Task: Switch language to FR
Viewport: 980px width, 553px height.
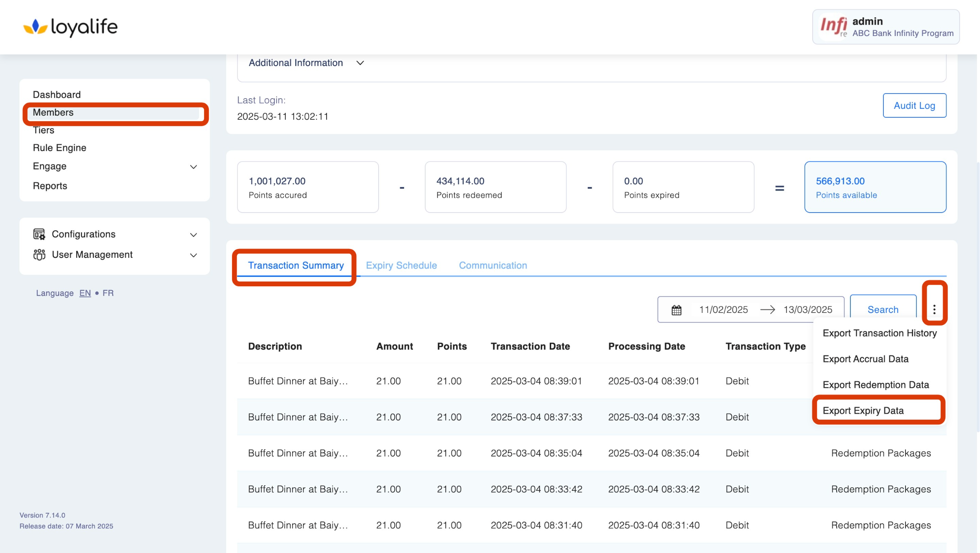Action: [108, 293]
